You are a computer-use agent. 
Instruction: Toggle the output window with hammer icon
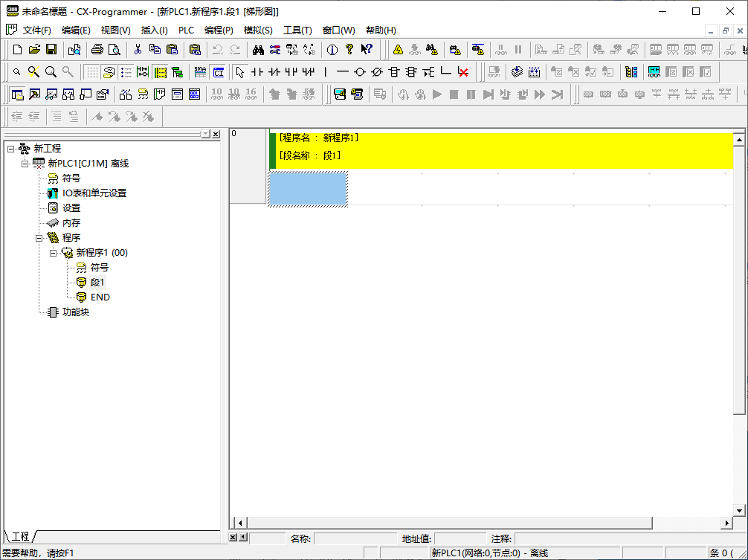tap(35, 94)
